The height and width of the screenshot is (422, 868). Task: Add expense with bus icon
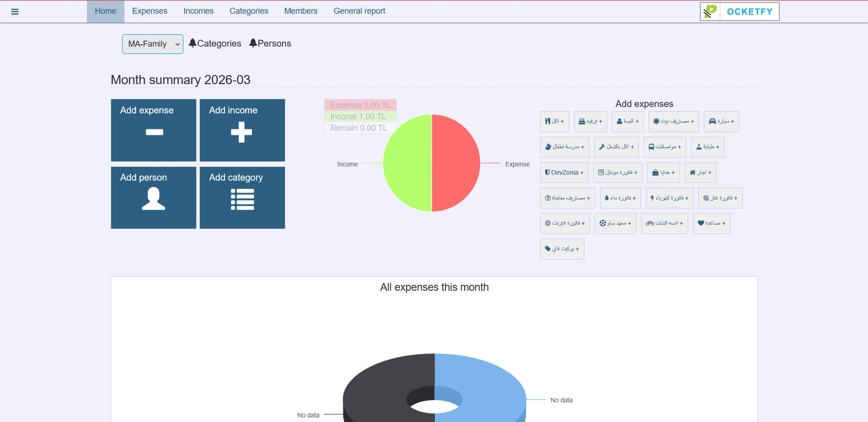tap(664, 147)
